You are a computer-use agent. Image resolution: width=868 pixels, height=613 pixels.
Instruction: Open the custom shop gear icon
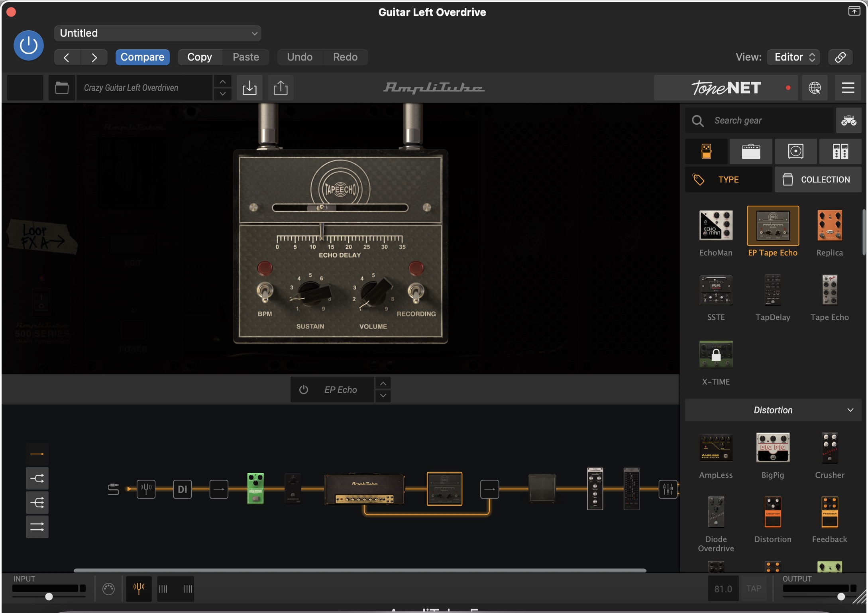(848, 120)
